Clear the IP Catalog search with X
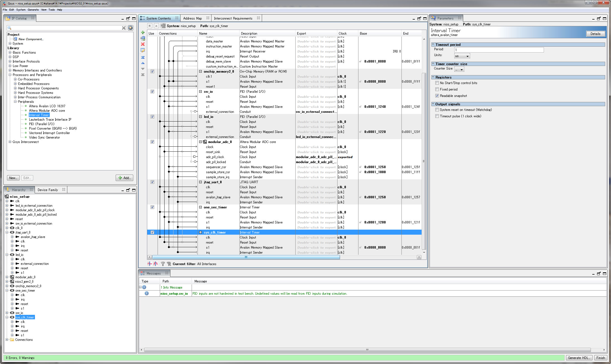 coord(124,28)
